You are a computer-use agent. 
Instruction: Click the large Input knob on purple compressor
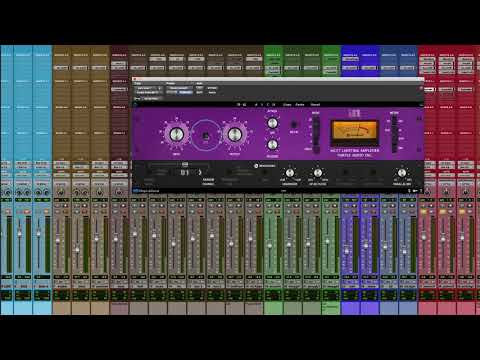coord(176,134)
